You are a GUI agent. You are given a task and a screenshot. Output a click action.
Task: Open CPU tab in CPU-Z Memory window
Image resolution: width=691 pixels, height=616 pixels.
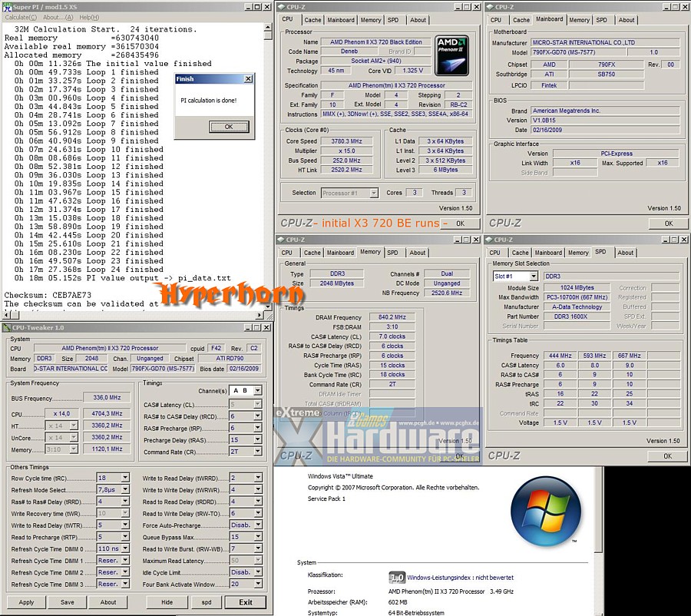point(286,253)
